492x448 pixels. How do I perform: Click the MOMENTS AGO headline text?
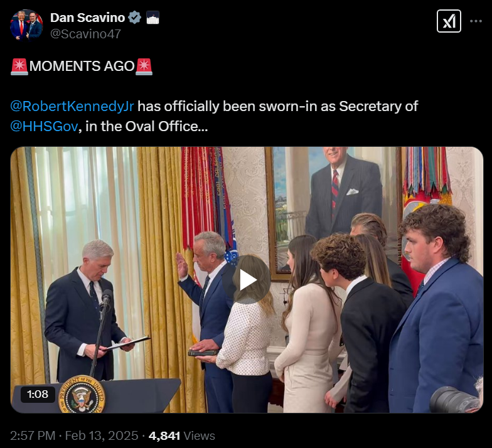coord(82,67)
